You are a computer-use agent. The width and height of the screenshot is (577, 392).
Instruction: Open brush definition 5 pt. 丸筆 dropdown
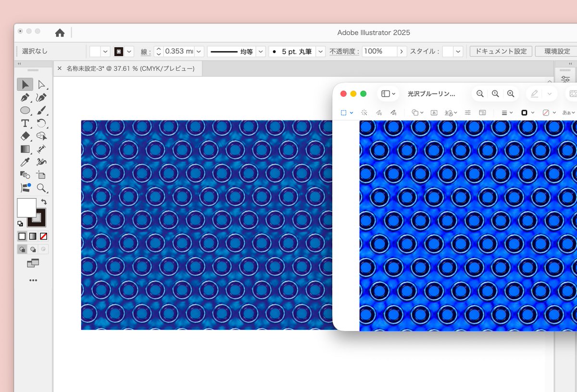(321, 51)
